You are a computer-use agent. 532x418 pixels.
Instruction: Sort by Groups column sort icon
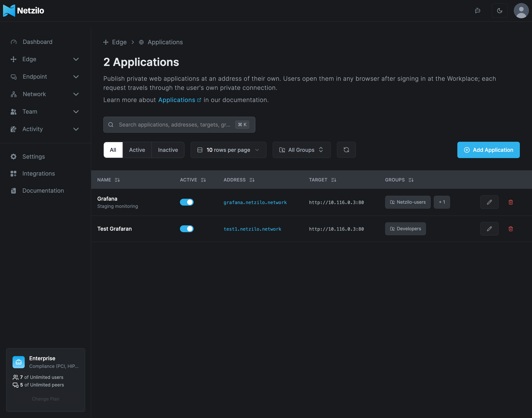coord(411,180)
